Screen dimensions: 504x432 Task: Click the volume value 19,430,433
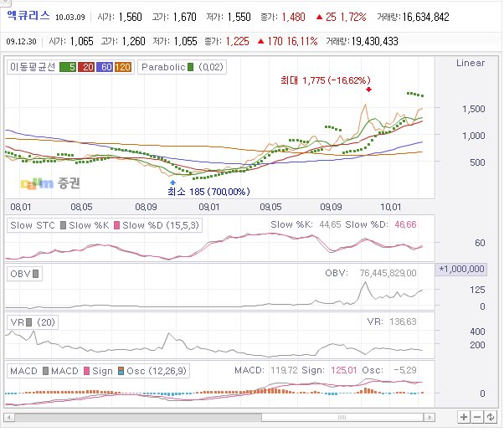[375, 41]
